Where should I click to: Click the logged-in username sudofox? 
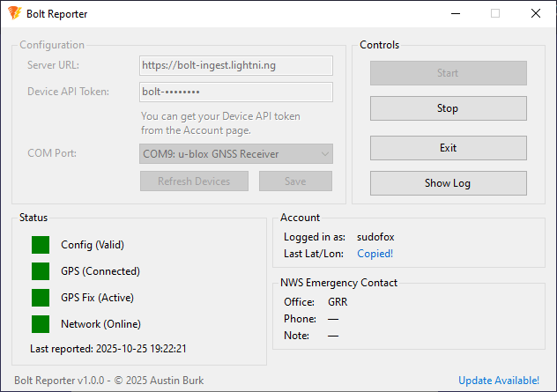click(x=375, y=237)
